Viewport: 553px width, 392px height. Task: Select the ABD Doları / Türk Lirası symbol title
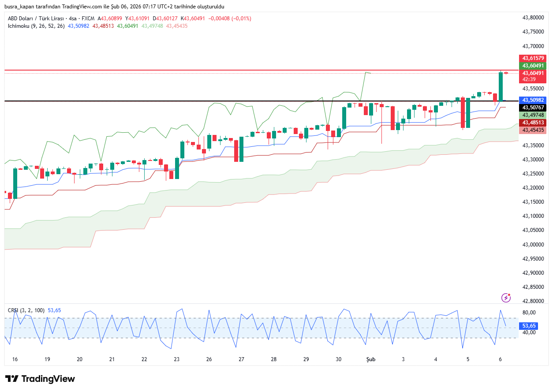click(35, 19)
